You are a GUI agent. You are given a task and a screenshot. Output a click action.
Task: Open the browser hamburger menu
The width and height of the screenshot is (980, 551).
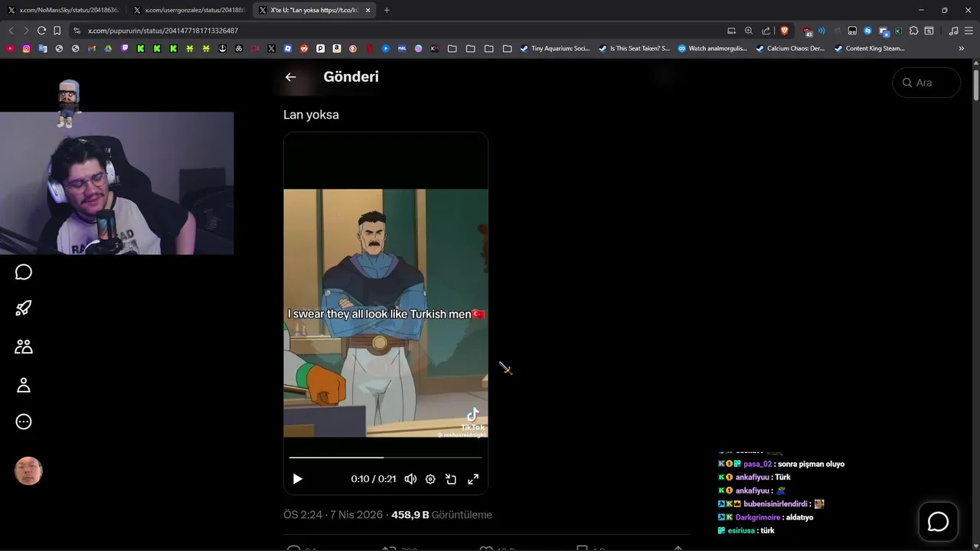[968, 31]
